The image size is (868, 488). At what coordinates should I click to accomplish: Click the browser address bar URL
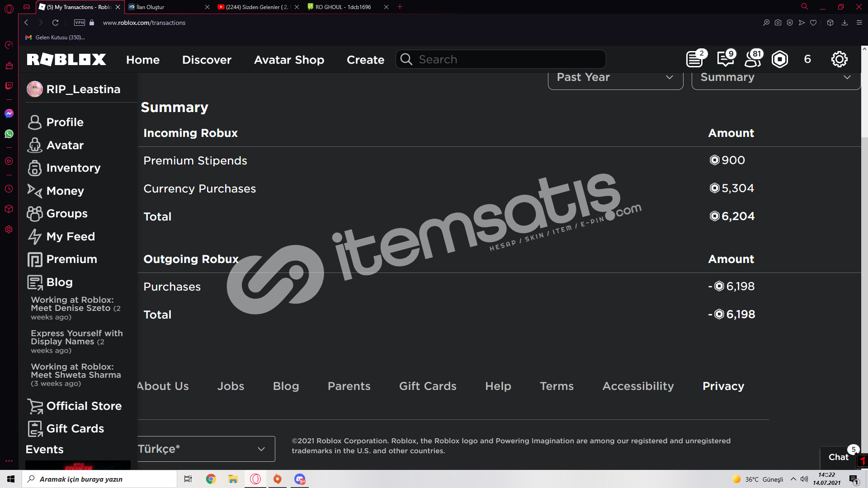[x=144, y=23]
